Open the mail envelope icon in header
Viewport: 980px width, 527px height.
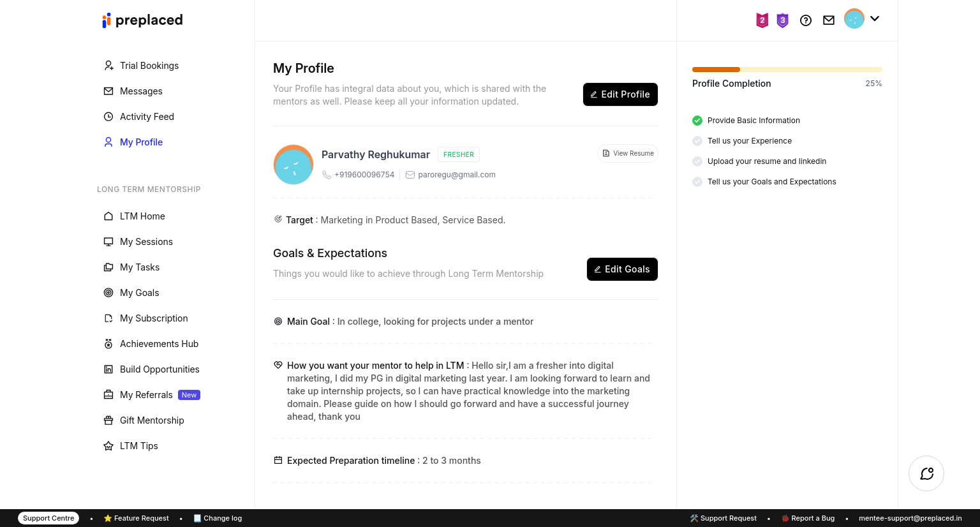point(829,20)
